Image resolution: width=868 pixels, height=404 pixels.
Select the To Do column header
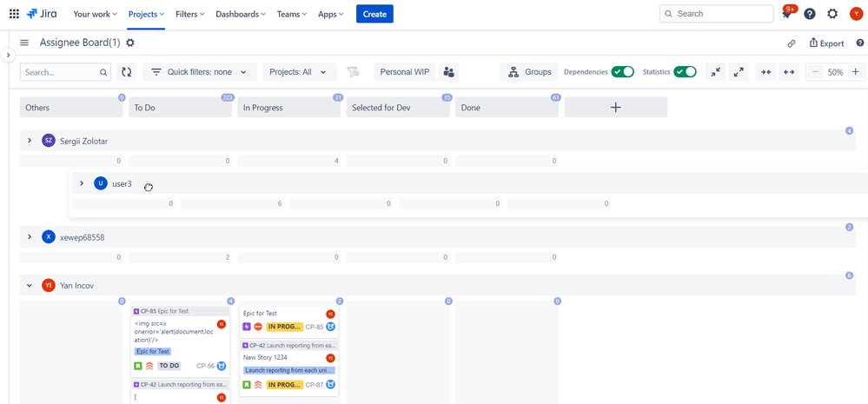(181, 108)
